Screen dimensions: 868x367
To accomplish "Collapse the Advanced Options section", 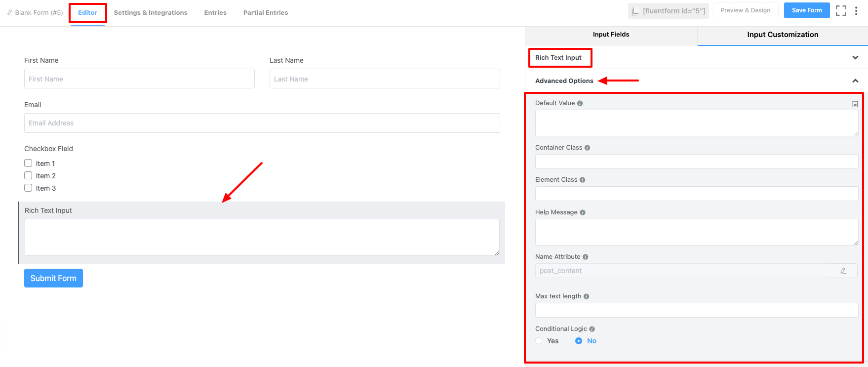I will coord(855,81).
